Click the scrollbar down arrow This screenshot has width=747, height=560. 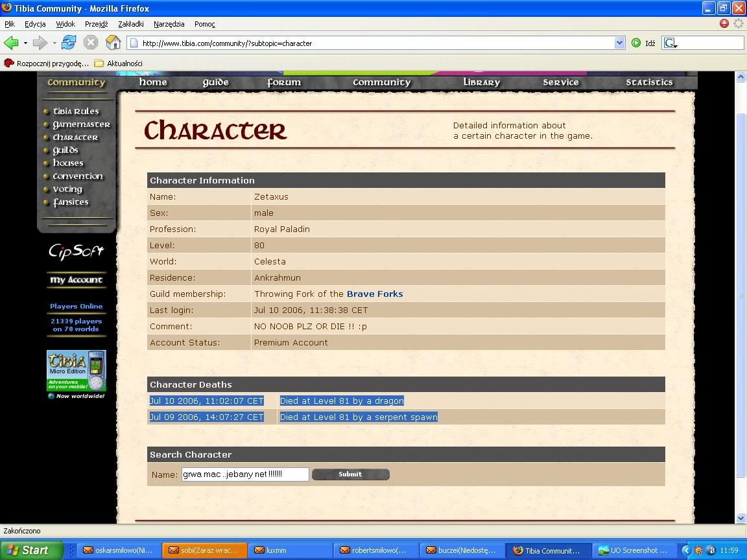(x=741, y=518)
